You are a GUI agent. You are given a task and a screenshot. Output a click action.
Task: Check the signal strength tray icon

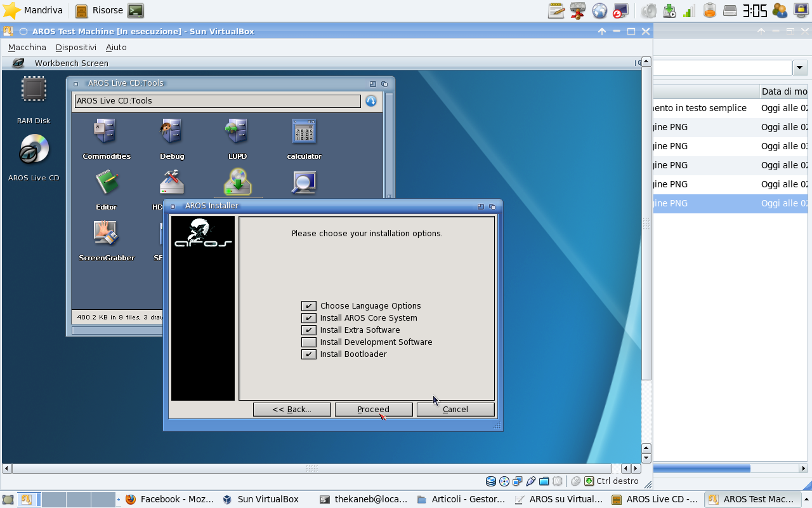tap(690, 10)
